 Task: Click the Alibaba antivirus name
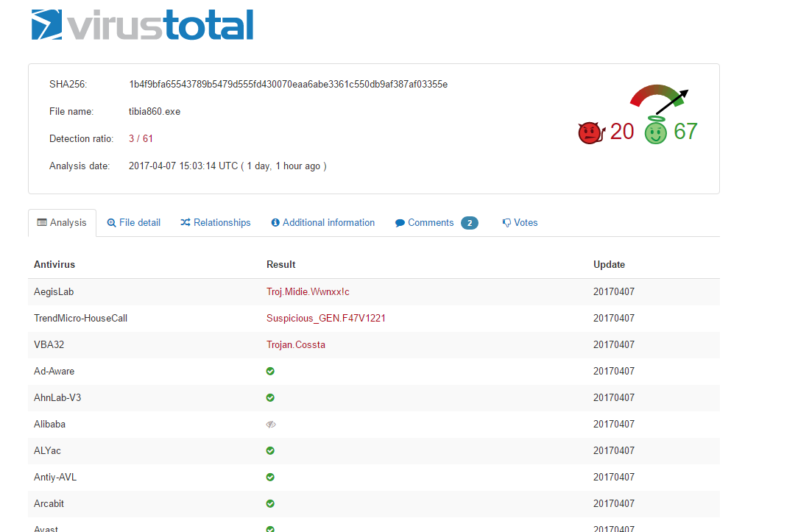49,424
